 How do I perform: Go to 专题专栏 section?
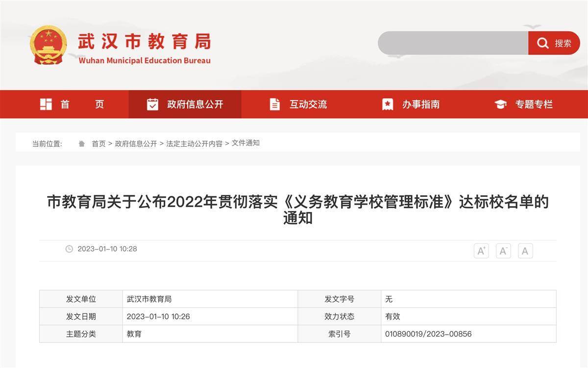pyautogui.click(x=533, y=104)
